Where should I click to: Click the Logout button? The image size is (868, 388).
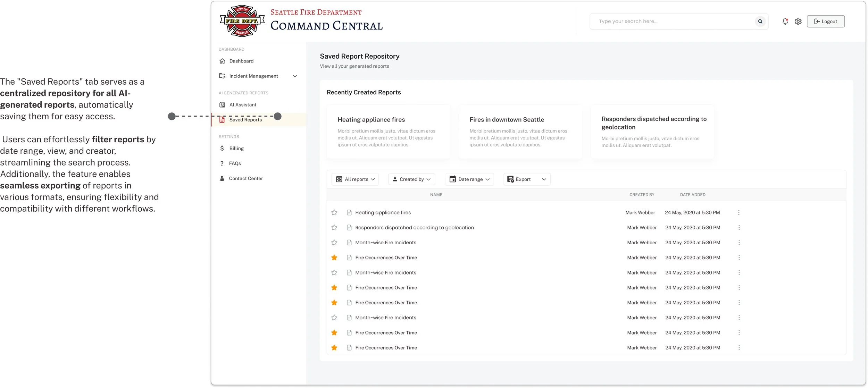825,22
